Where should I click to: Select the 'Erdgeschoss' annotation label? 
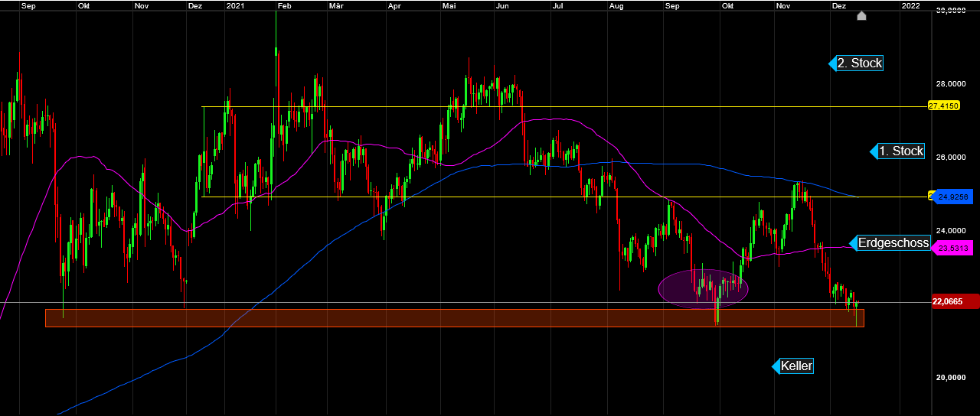point(890,243)
